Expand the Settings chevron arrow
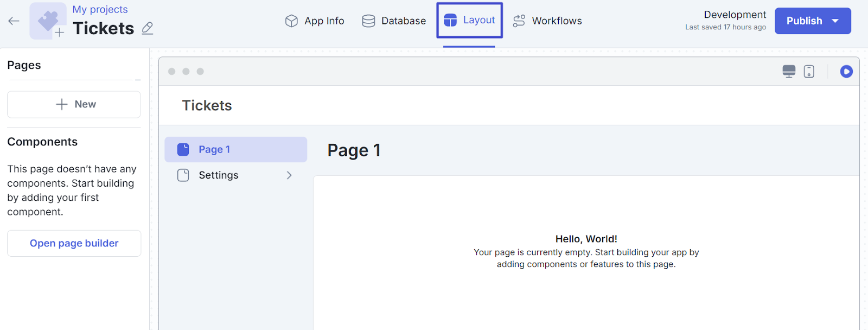The height and width of the screenshot is (330, 868). coord(289,175)
